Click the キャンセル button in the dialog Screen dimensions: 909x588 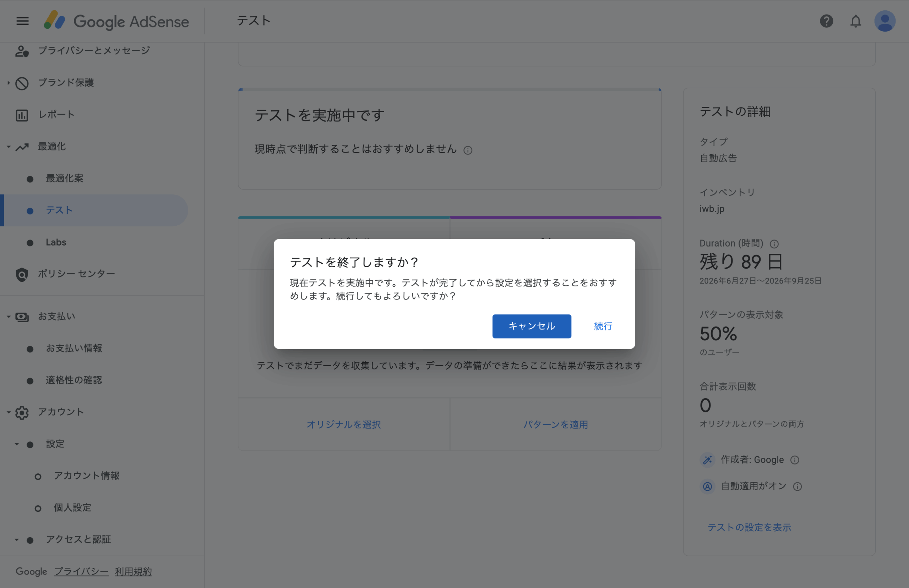[532, 326]
